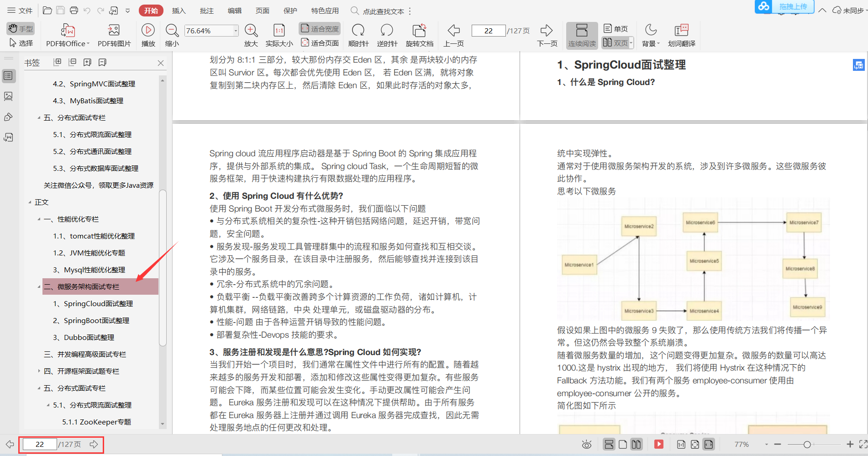The width and height of the screenshot is (868, 456).
Task: Click the zoom slider handle
Action: click(807, 445)
